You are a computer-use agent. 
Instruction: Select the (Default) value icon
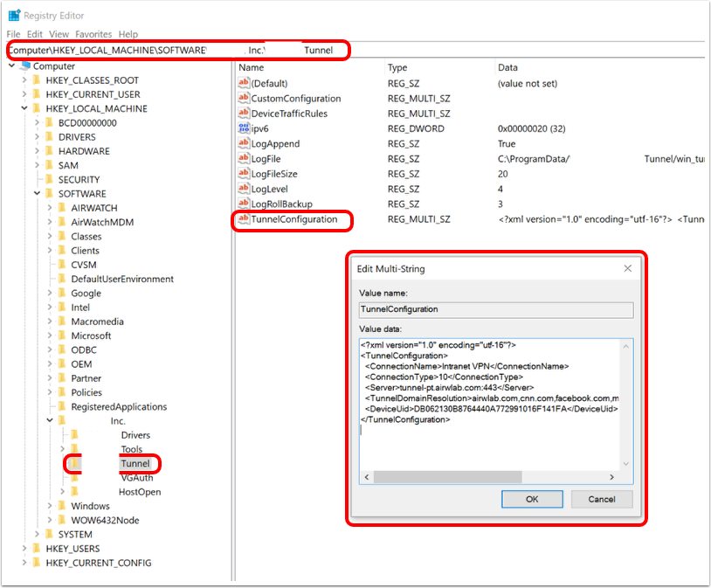[x=244, y=84]
